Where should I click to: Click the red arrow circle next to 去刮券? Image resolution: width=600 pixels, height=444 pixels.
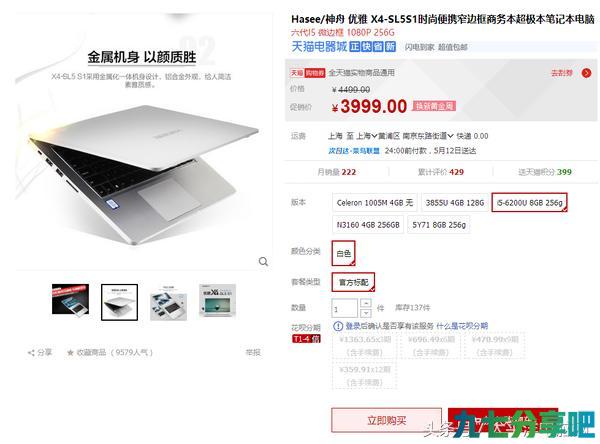[586, 73]
